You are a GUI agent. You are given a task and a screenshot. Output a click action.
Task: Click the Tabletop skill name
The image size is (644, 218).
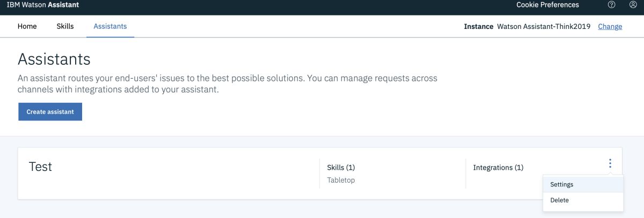(341, 180)
